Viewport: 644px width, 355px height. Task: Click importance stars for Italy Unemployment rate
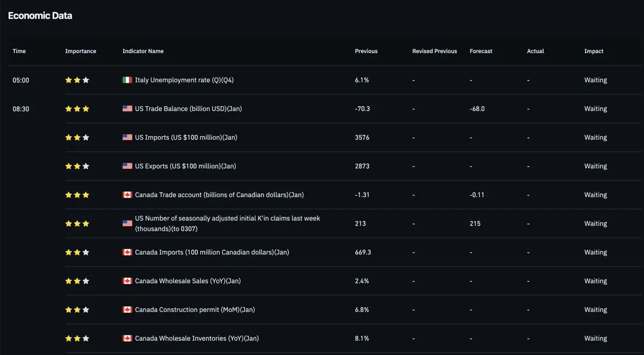[x=77, y=80]
